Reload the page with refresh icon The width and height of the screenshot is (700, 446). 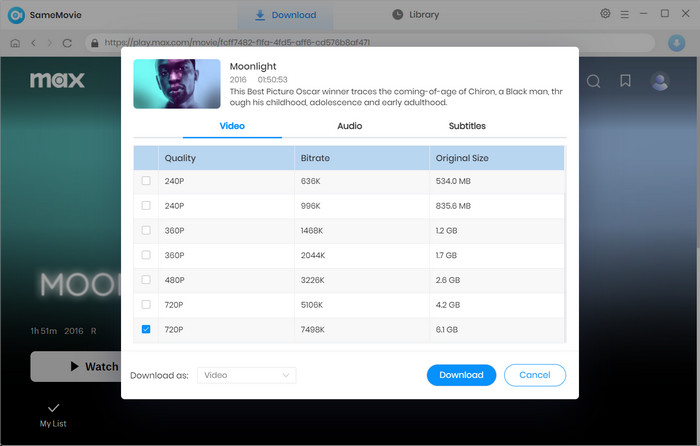pyautogui.click(x=67, y=43)
